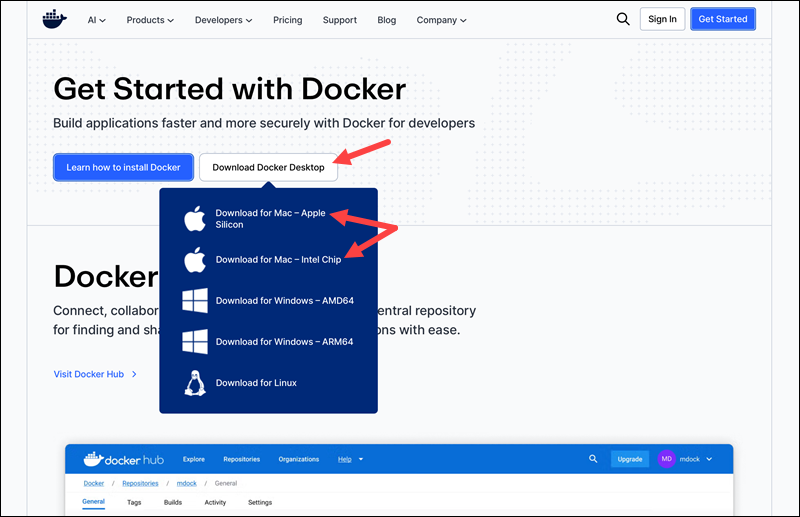Click the Get Started button

(722, 19)
